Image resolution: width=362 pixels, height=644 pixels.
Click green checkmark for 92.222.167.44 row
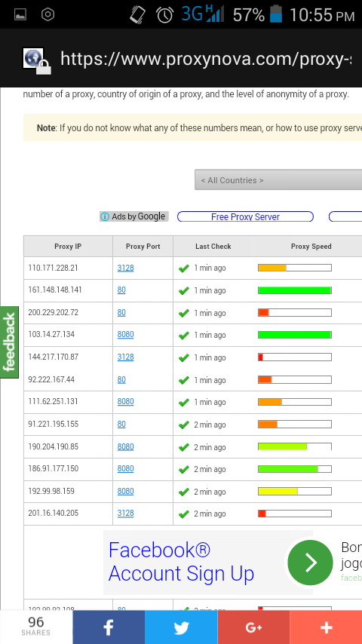point(184,380)
